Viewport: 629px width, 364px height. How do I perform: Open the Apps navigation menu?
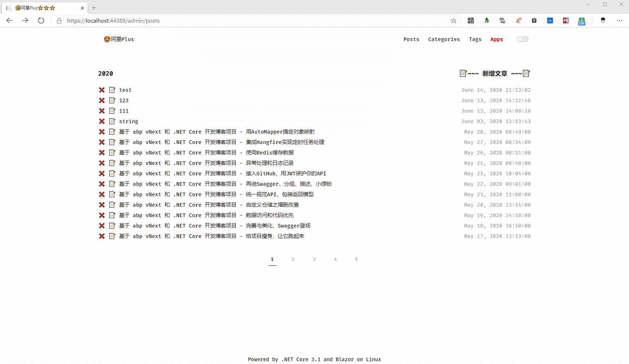(x=496, y=39)
